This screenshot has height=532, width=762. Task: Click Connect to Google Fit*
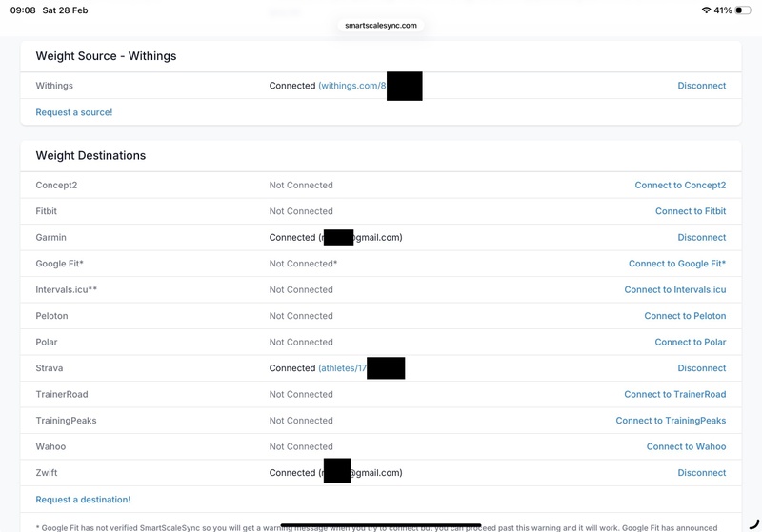point(677,264)
